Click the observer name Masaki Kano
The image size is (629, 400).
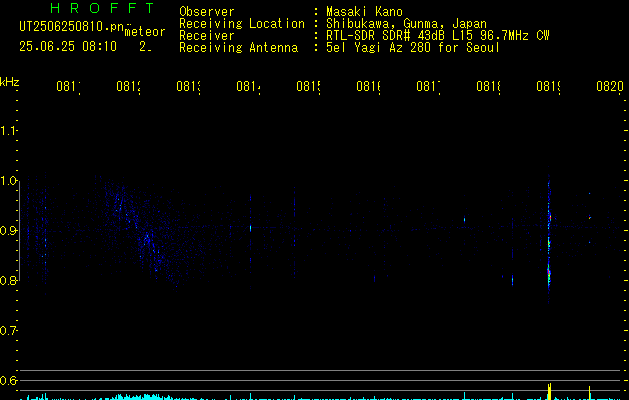(364, 12)
